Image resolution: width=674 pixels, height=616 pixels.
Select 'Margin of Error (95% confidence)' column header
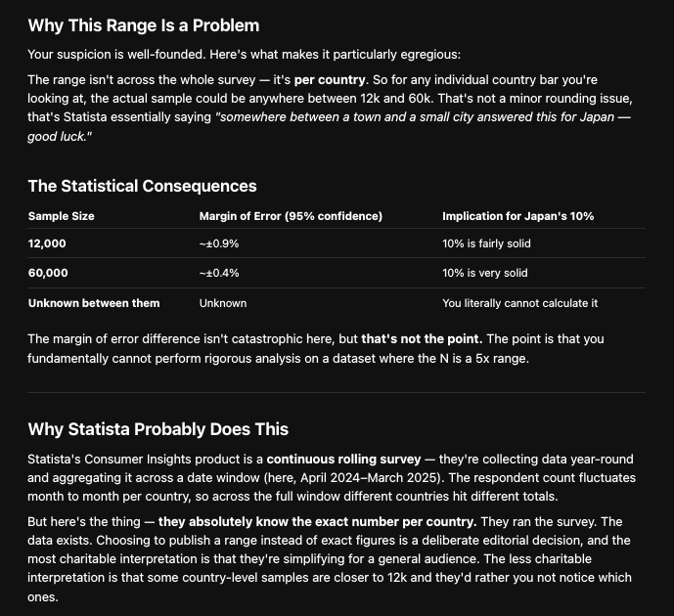point(291,216)
